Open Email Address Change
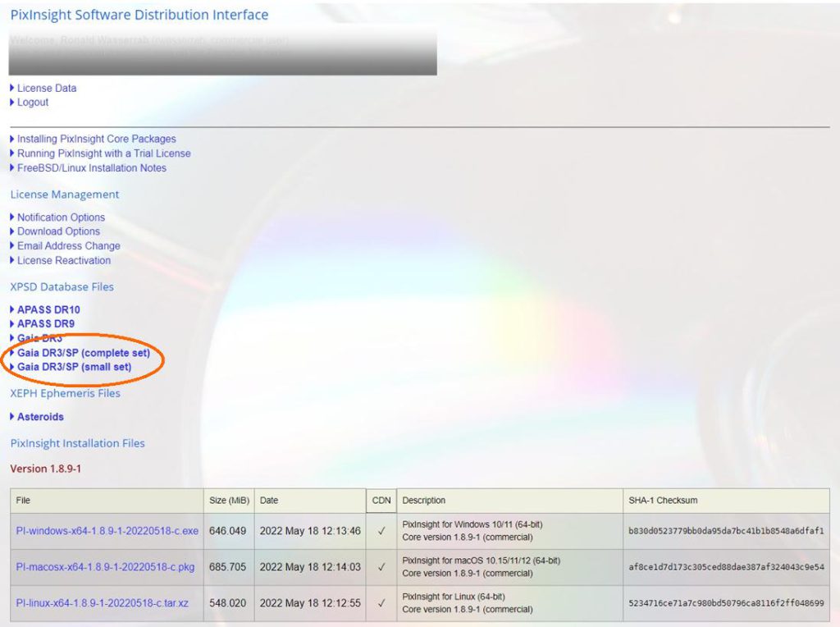Image resolution: width=840 pixels, height=627 pixels. pos(67,245)
